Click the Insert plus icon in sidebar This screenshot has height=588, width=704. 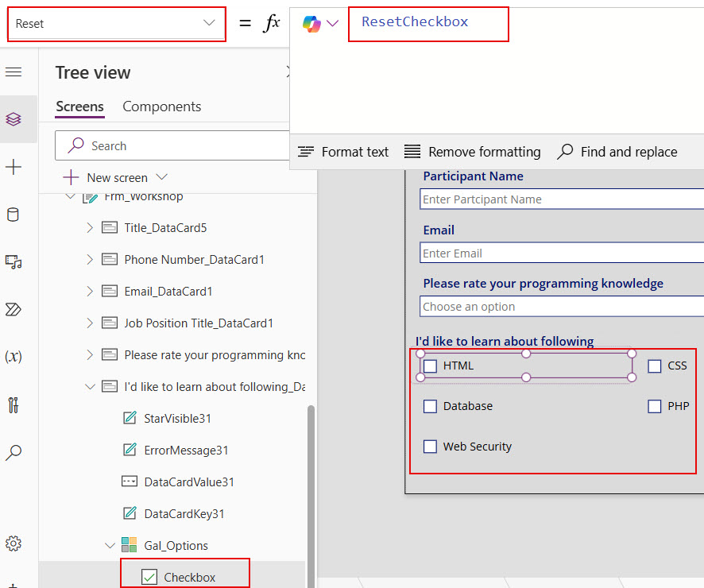tap(14, 167)
